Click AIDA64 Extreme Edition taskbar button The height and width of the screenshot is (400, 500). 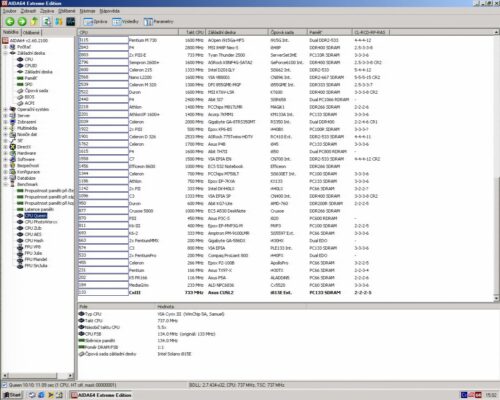click(101, 395)
